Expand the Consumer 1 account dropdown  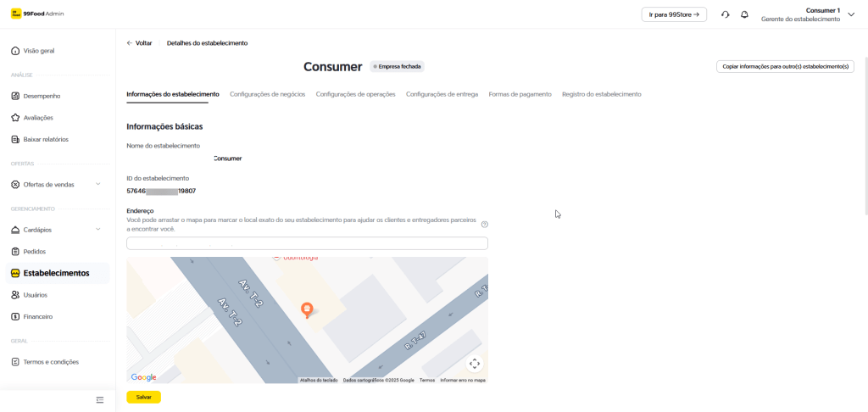(x=851, y=14)
